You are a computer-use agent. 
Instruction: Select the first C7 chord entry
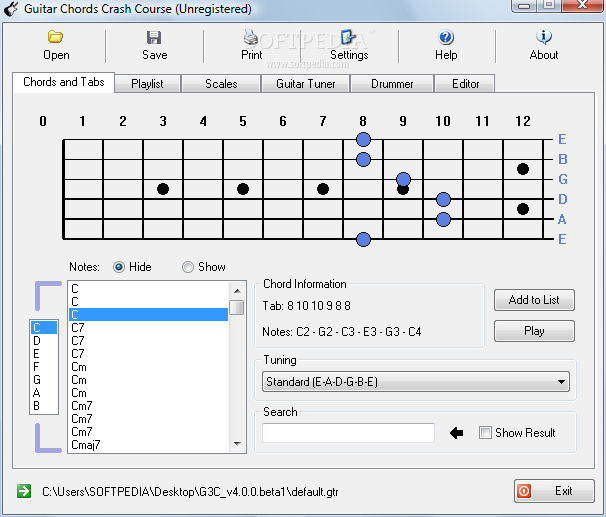point(148,328)
